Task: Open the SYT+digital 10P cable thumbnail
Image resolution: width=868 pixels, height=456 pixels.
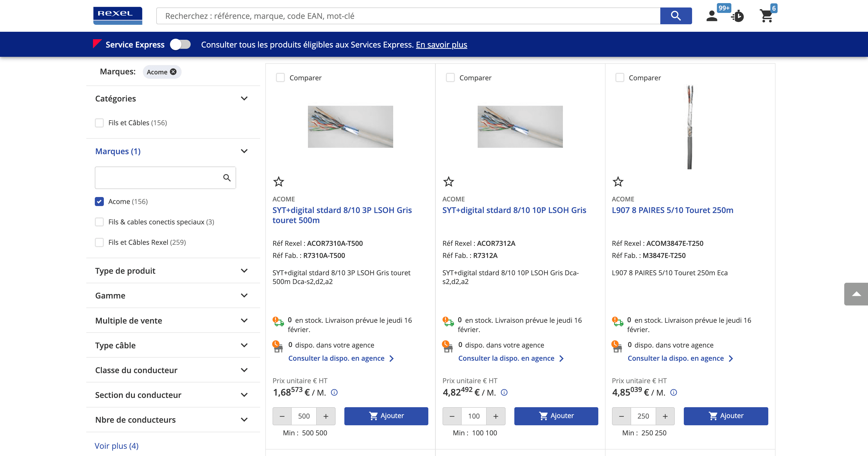Action: coord(520,127)
